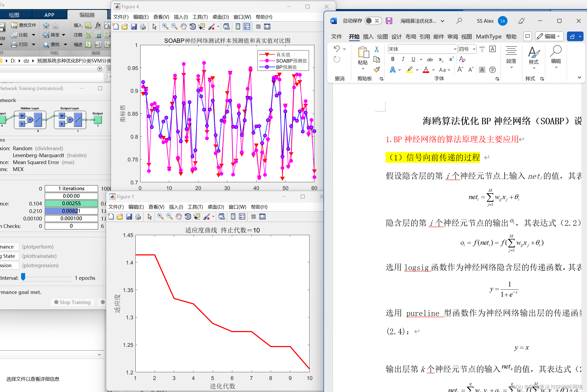This screenshot has width=587, height=392.
Task: Apply bold formatting in Word ribbon
Action: [392, 59]
